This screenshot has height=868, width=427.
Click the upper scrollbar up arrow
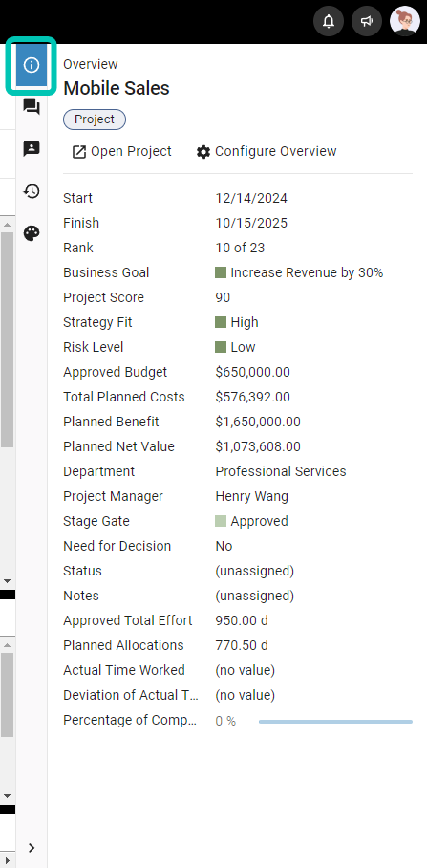(x=8, y=225)
